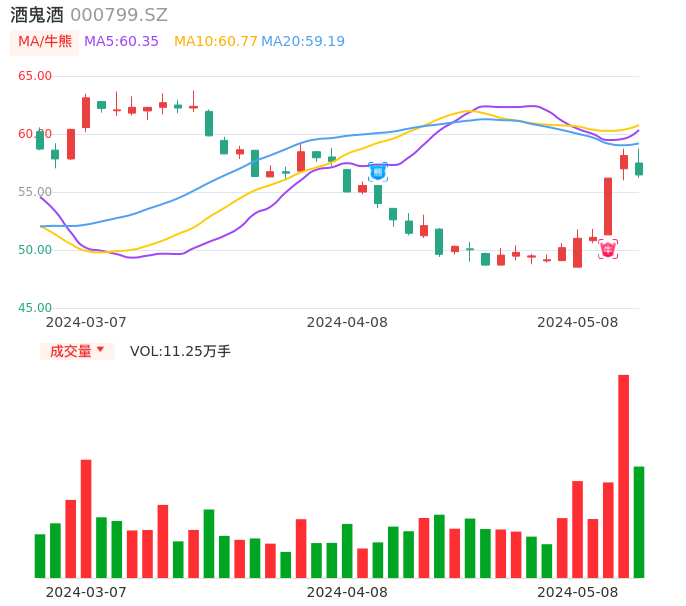This screenshot has width=686, height=606.
Task: Click the red dropdown triangle beside 成交量
Action: tap(100, 351)
